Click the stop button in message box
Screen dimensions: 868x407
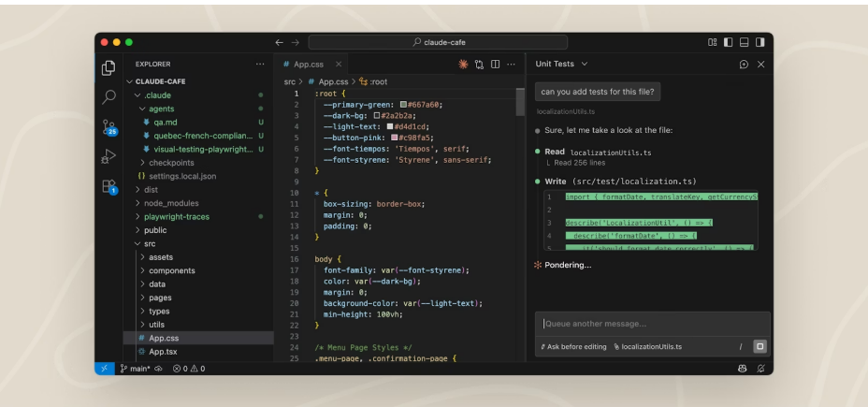(759, 346)
